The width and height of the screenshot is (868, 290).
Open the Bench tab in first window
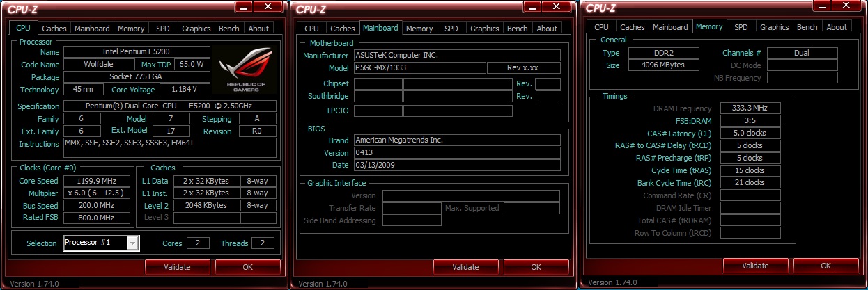tap(229, 29)
